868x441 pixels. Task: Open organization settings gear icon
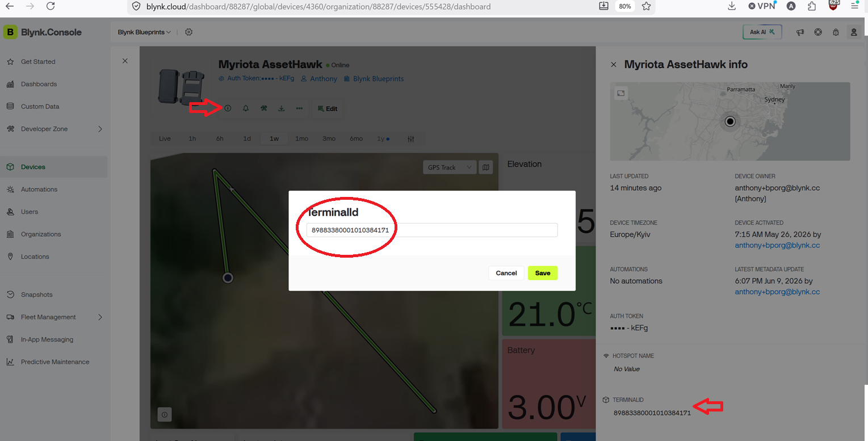pos(189,32)
